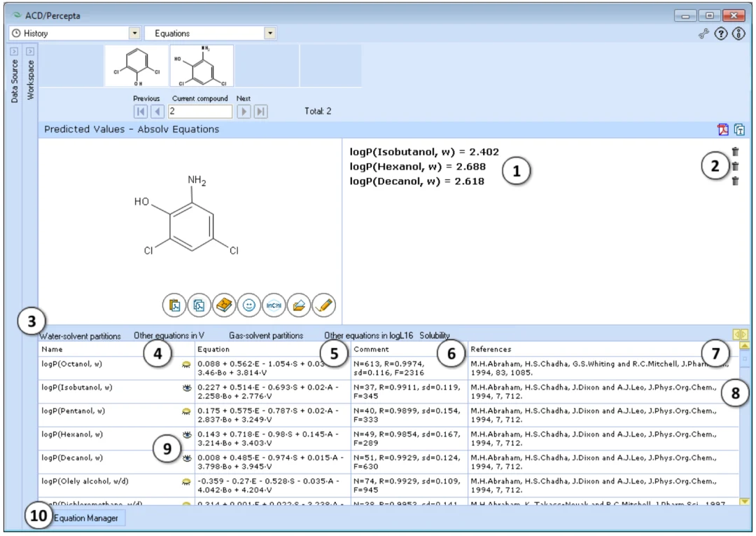Click the equations table scroll down arrow
Screen dimensions: 756x536
point(745,502)
